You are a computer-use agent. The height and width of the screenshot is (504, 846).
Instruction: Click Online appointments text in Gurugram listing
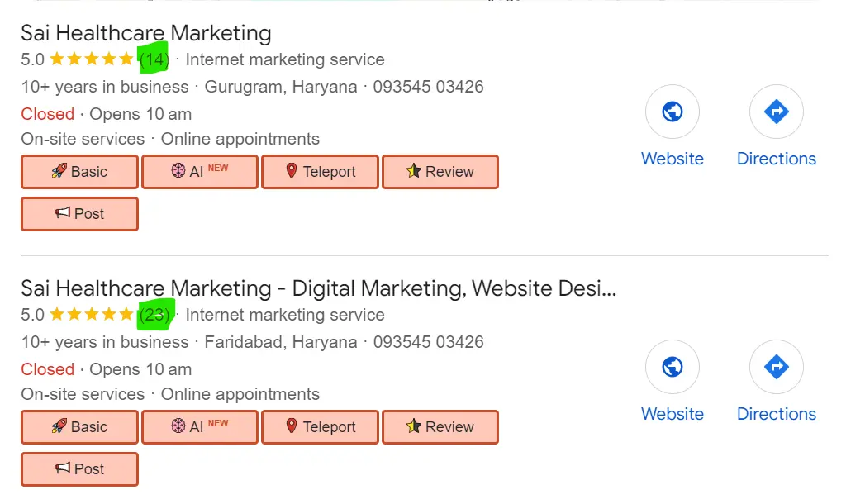coord(240,140)
